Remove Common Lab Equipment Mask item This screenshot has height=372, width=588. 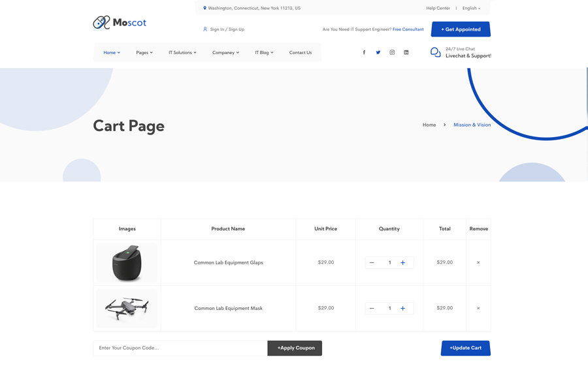[478, 308]
